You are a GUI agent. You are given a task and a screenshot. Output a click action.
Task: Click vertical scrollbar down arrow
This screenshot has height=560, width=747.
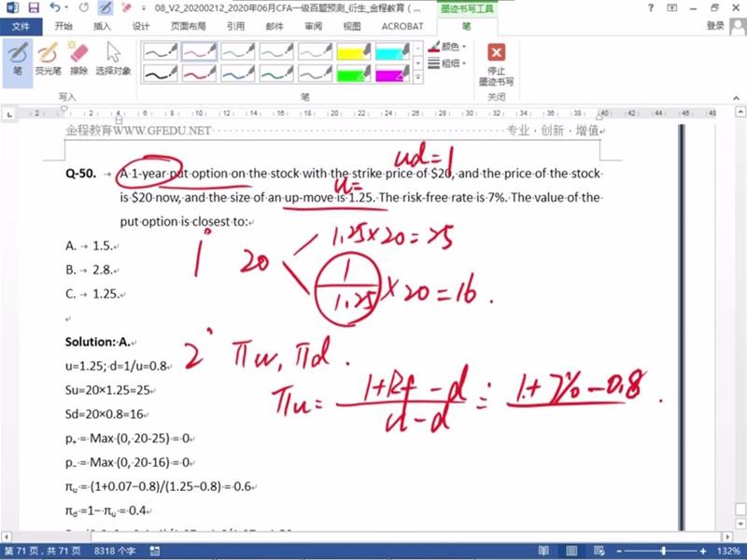click(x=740, y=524)
